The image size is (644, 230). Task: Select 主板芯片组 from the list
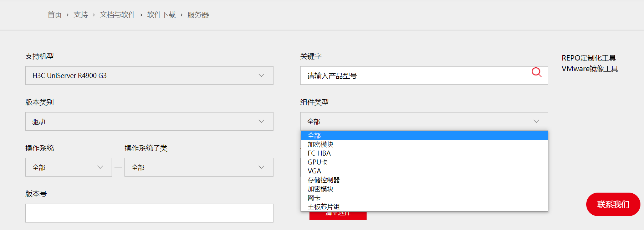(324, 207)
